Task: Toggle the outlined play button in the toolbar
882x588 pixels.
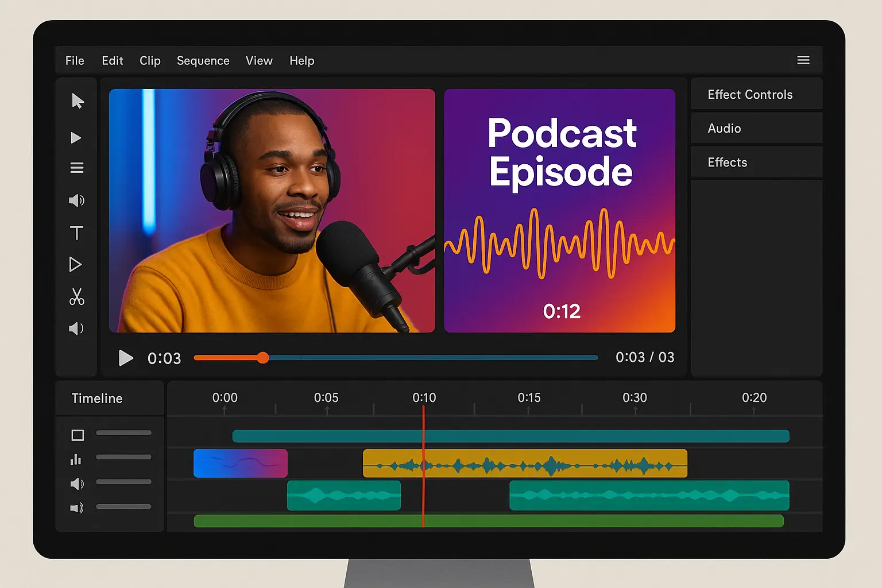Action: [76, 264]
